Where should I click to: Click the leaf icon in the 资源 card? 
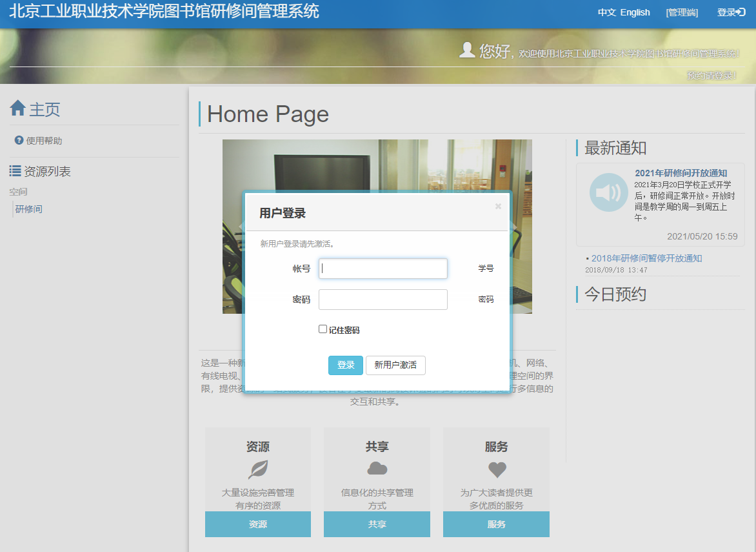pos(258,469)
